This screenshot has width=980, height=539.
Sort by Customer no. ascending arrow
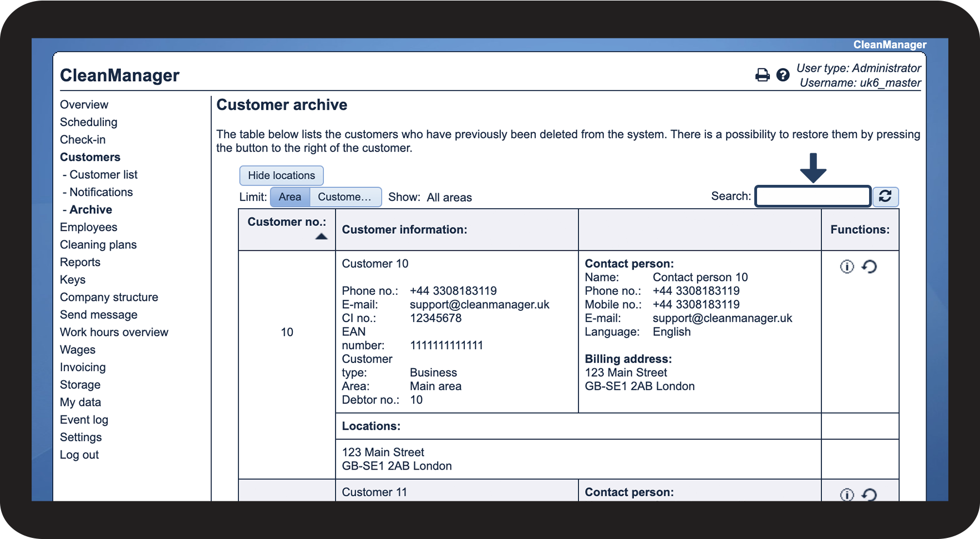[321, 236]
